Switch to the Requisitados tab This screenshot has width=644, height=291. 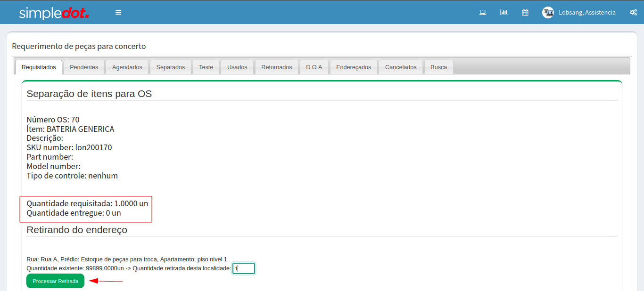tap(39, 67)
